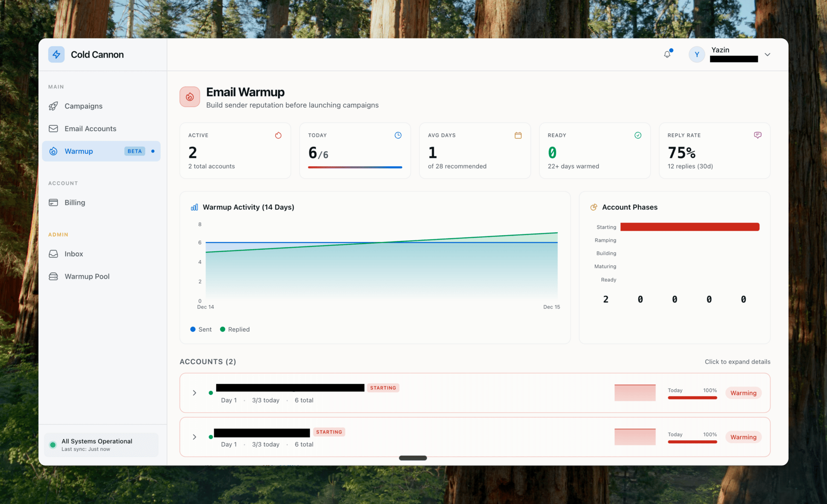Click the calendar icon in Avg Days card

[x=518, y=135]
